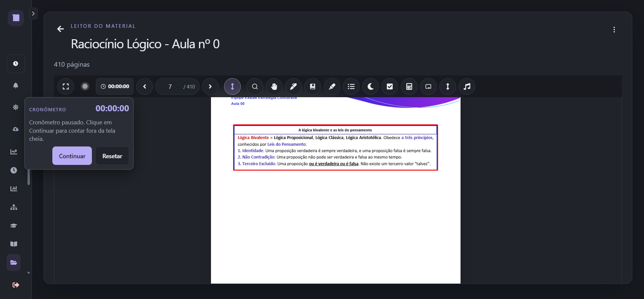Click the sidebar scroll down arrow
This screenshot has height=299, width=644.
tap(29, 273)
